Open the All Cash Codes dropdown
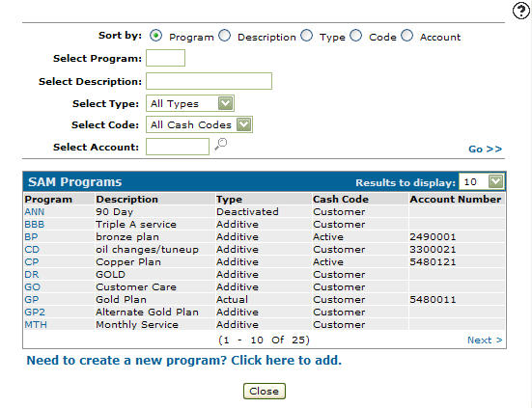The image size is (532, 408). tap(199, 124)
